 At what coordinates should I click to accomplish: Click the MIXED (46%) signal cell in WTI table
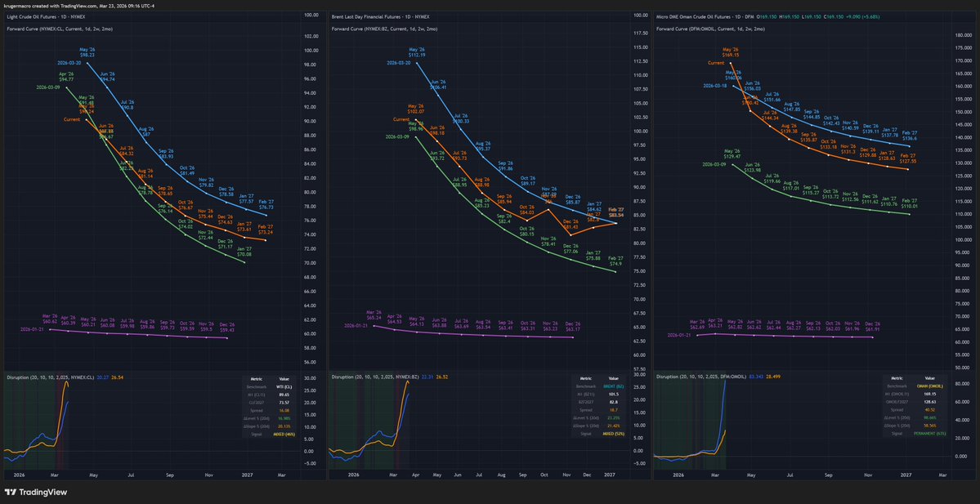click(x=284, y=433)
